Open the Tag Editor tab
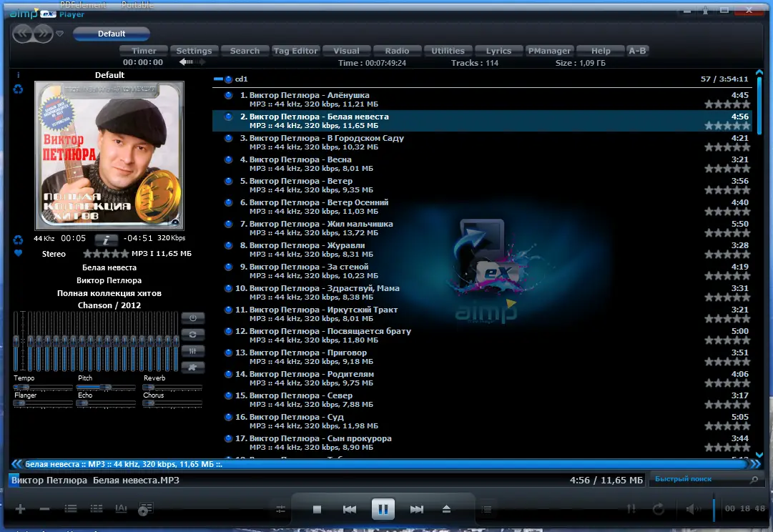 coord(295,51)
